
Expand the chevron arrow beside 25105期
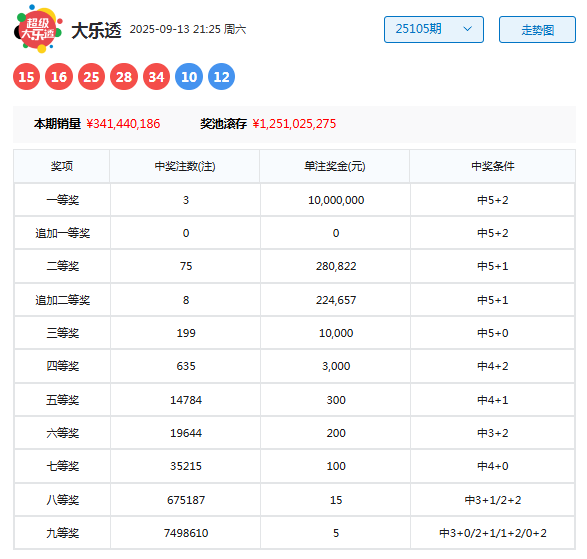[x=467, y=29]
